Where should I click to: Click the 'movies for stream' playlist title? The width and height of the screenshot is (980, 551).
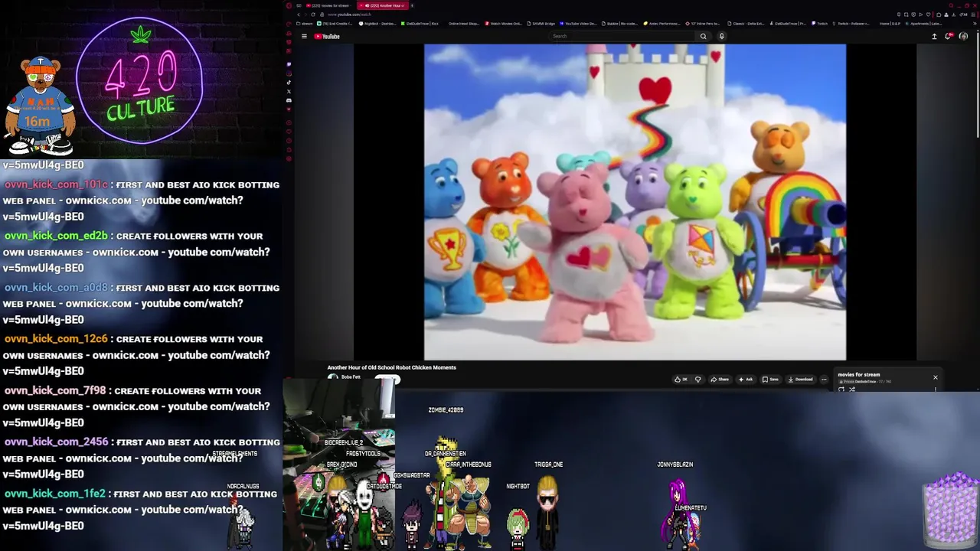coord(859,375)
